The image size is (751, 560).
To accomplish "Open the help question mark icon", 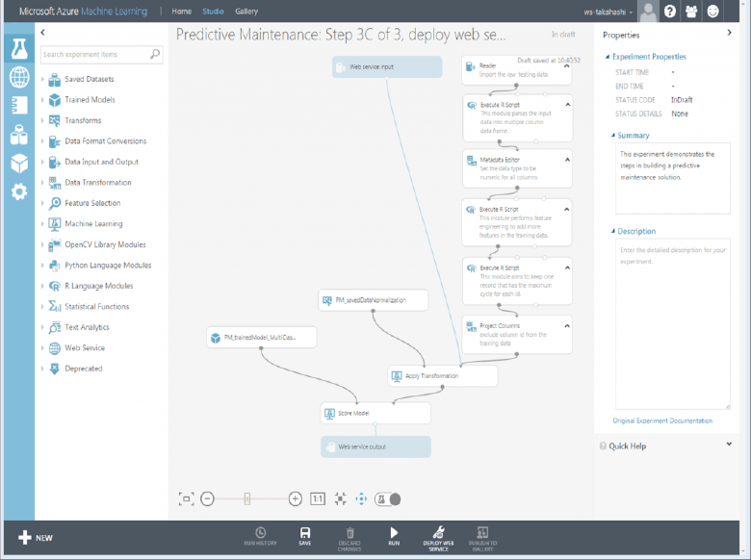I will click(669, 11).
